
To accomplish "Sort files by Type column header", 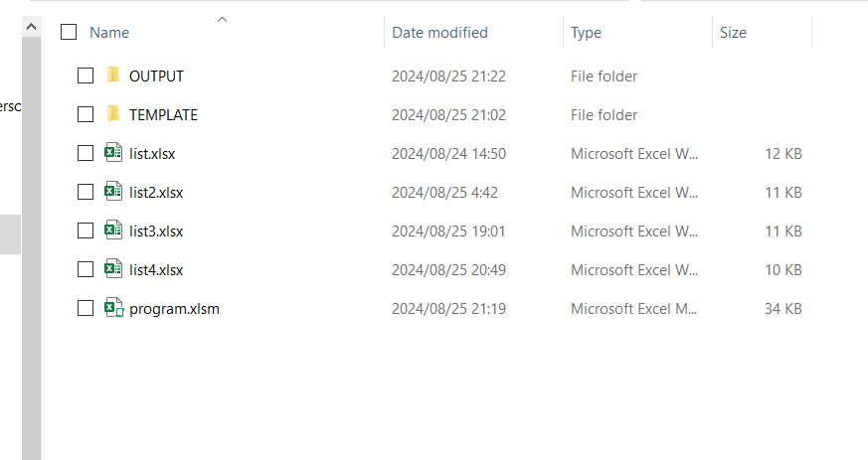I will click(x=586, y=33).
